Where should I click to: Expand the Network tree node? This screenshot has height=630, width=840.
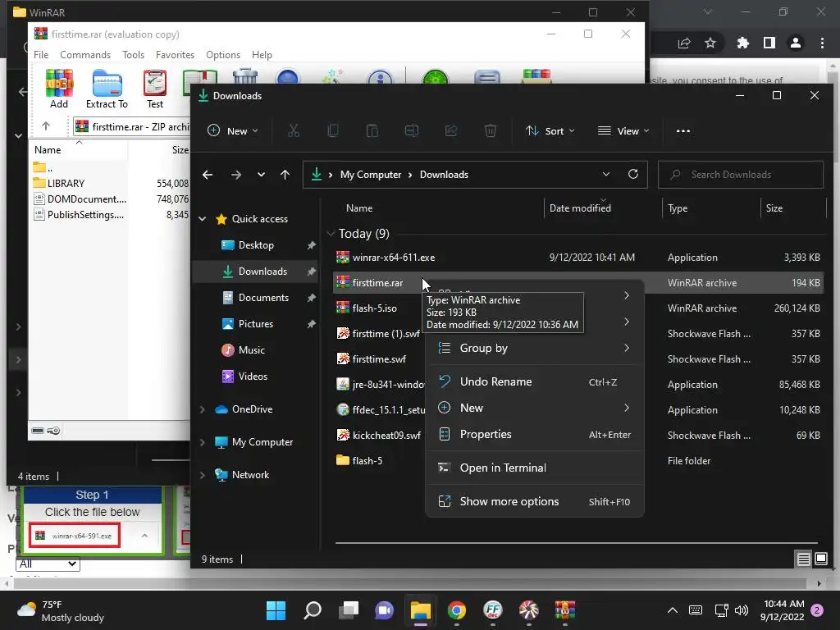[x=203, y=475]
